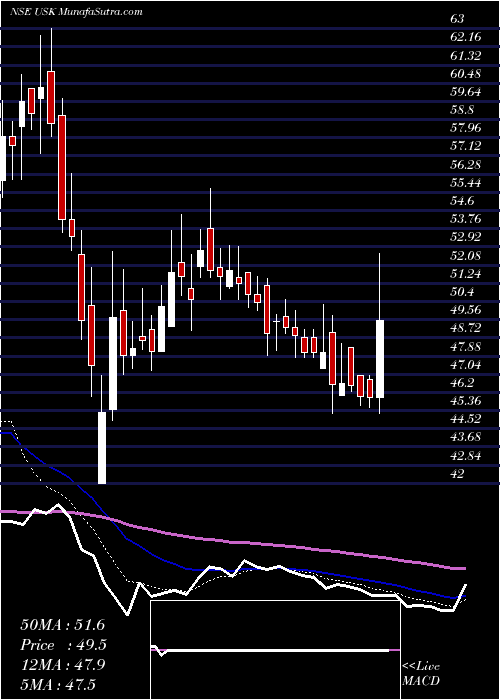The height and width of the screenshot is (700, 500).
Task: Click the 5MA : 47.5 readout
Action: [58, 685]
